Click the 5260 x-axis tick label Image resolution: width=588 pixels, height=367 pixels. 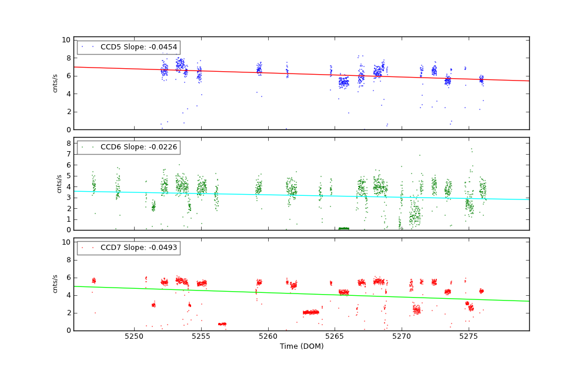click(x=268, y=337)
